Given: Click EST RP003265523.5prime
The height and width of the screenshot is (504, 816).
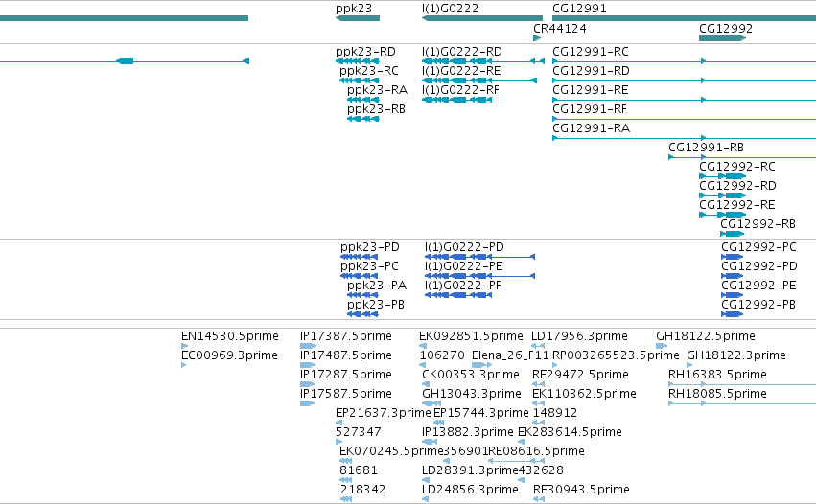Looking at the screenshot, I should coord(555,365).
